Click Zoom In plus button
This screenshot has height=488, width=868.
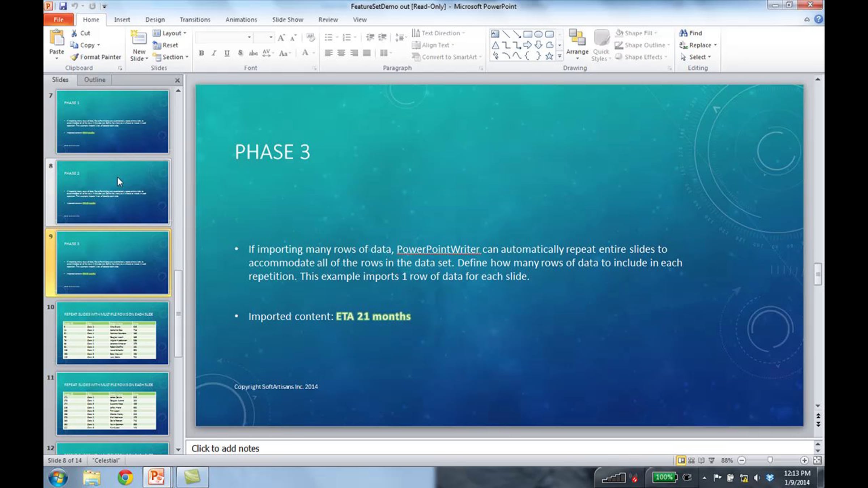(x=804, y=460)
